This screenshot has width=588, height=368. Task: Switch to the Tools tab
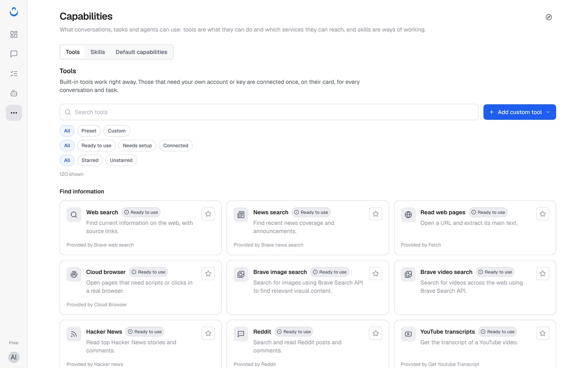point(73,52)
